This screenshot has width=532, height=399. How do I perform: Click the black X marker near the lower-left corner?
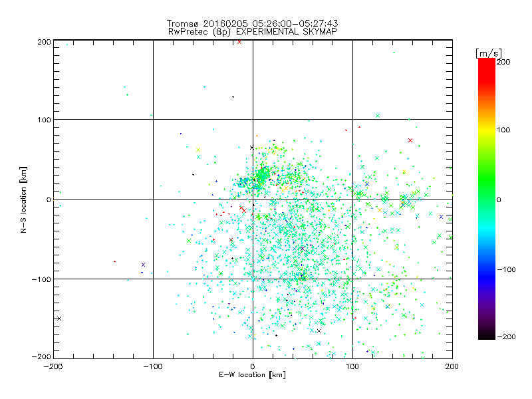[x=59, y=319]
